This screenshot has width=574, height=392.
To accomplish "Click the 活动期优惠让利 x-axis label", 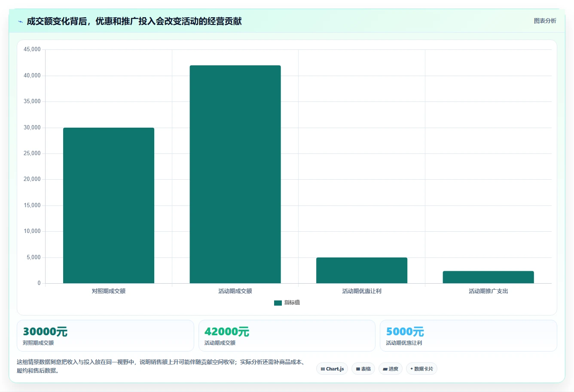I will pos(362,291).
